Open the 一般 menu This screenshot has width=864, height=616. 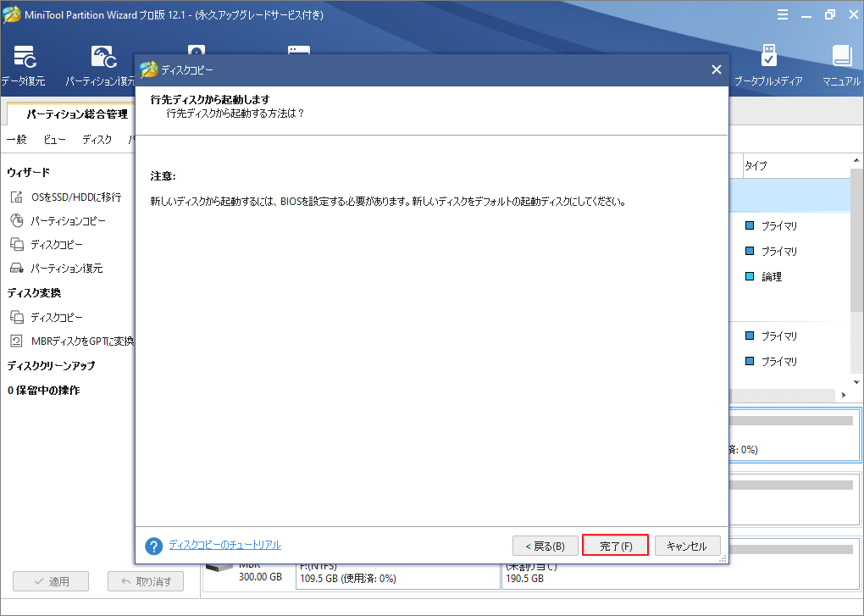[x=16, y=140]
